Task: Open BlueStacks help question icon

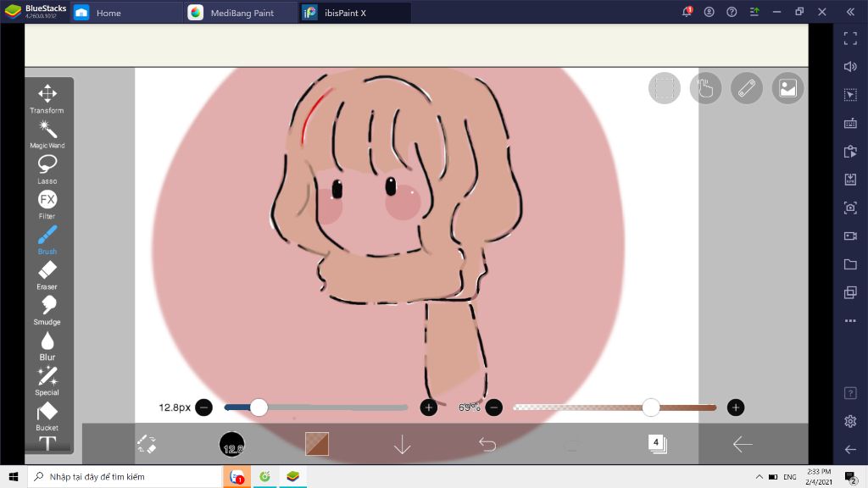Action: (x=732, y=12)
